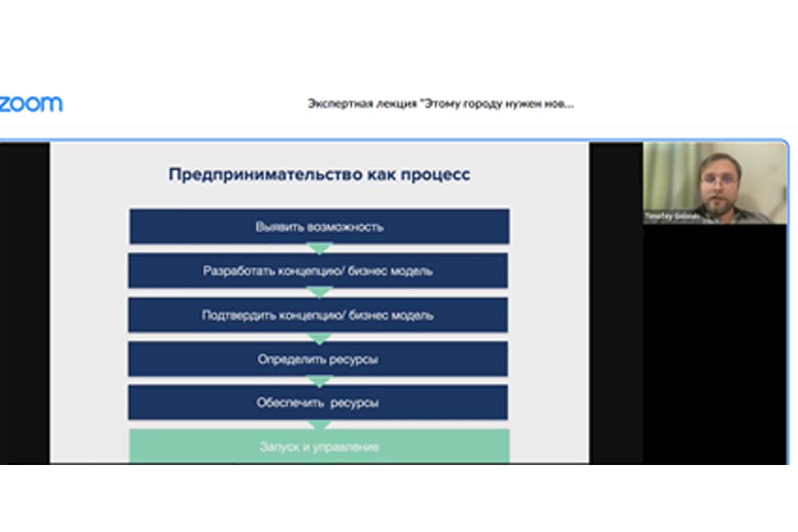Click the "Определить ресурсы" step box
Image resolution: width=798 pixels, height=532 pixels.
(318, 359)
